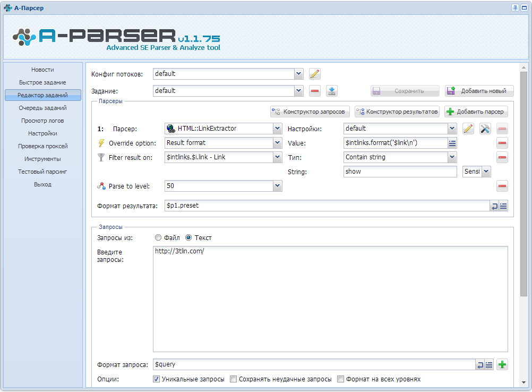Open parser tools wrench icon
532x392 pixels.
[485, 129]
